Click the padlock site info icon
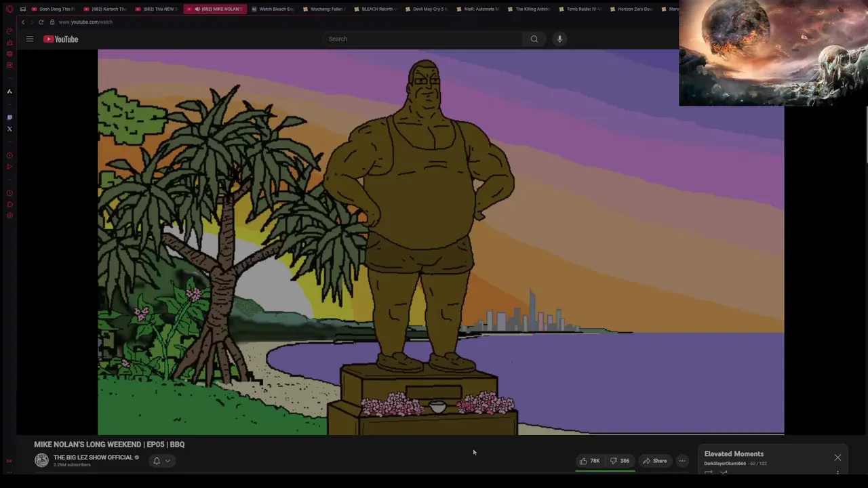This screenshot has width=868, height=488. tap(52, 22)
